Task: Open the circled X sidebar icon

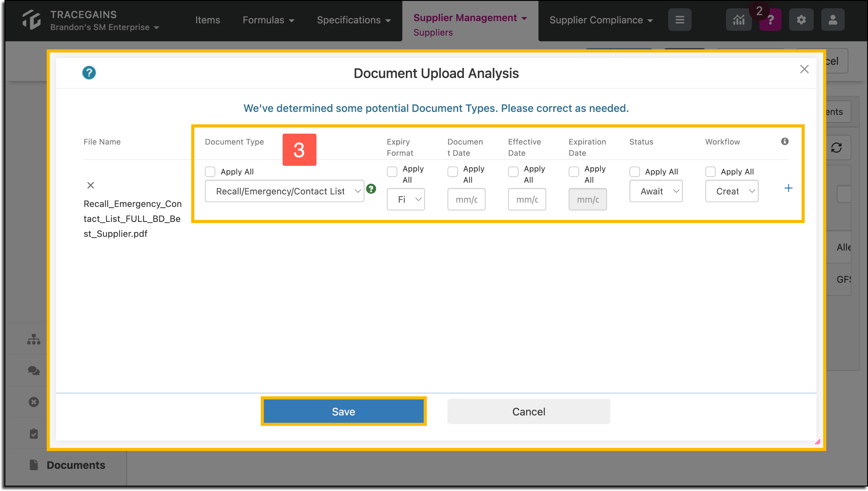Action: (x=34, y=402)
